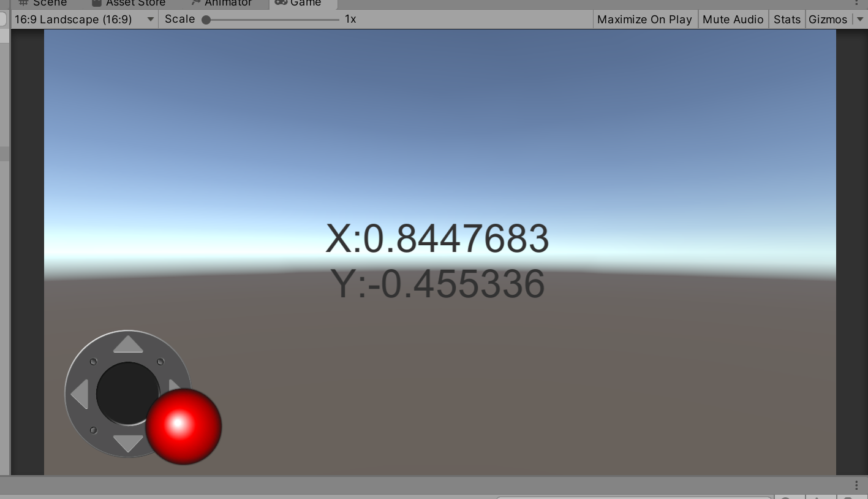Open the Game view options kebab menu
The height and width of the screenshot is (499, 868).
pos(856,2)
